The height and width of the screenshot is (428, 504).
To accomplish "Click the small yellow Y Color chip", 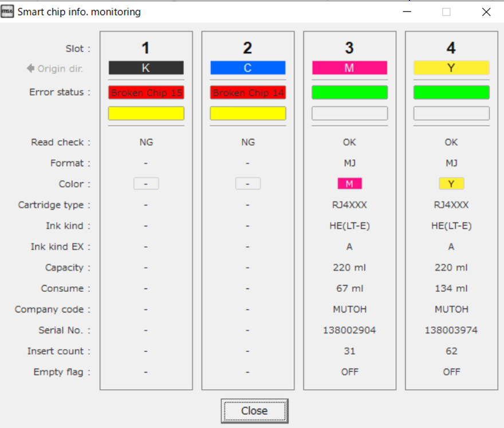I will pos(451,184).
